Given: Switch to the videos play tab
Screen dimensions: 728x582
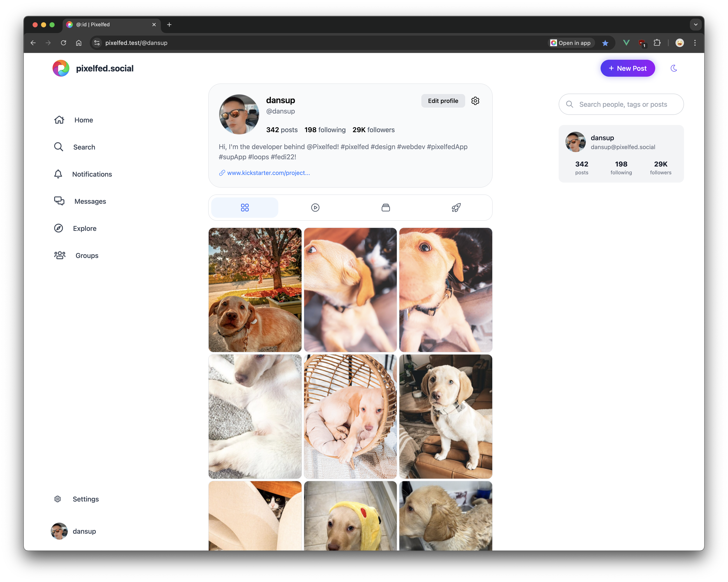Looking at the screenshot, I should [x=315, y=208].
